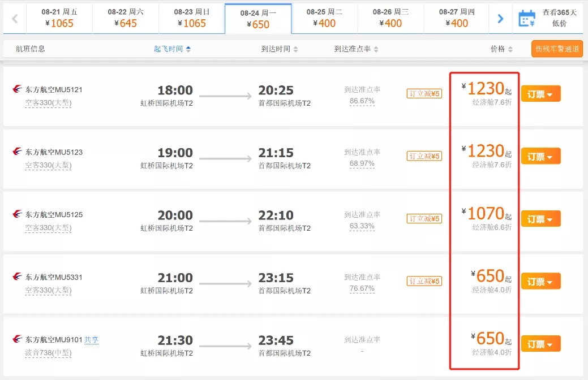Go to previous dates with left arrow
Screen dimensions: 588x380
[x=15, y=18]
